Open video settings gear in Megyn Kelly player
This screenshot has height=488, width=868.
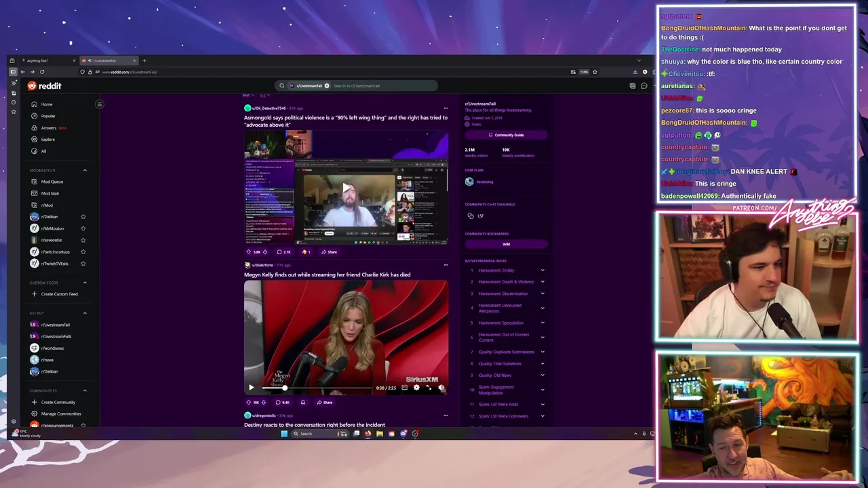click(x=416, y=388)
